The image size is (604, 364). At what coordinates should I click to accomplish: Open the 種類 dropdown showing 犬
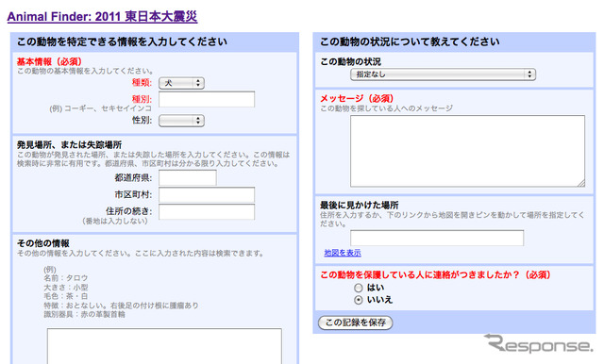coord(181,83)
